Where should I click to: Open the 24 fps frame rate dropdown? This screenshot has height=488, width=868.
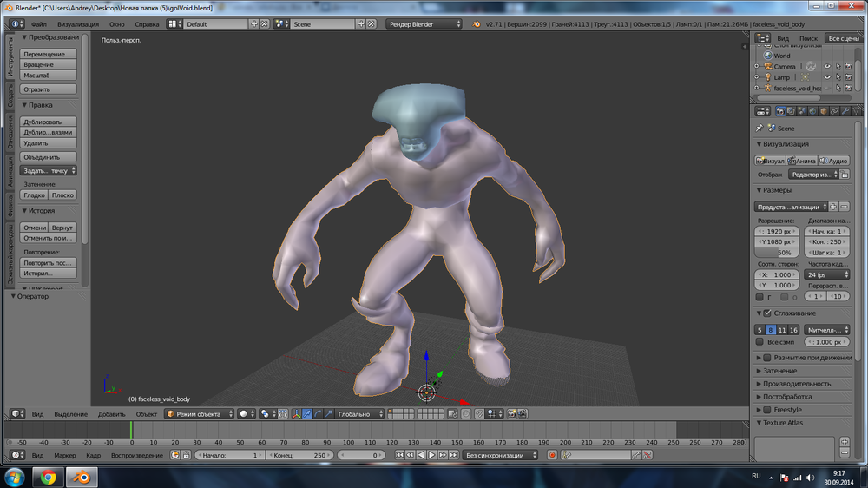click(827, 274)
